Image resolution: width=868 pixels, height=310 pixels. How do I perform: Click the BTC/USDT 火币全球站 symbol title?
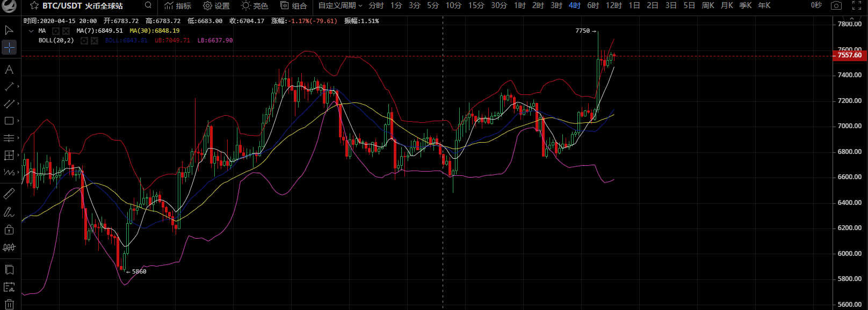point(83,5)
